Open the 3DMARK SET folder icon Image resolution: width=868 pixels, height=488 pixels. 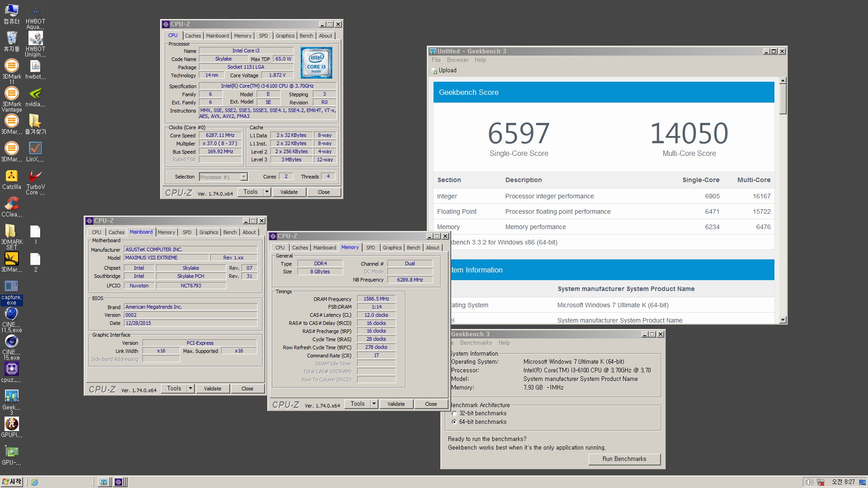click(x=11, y=237)
